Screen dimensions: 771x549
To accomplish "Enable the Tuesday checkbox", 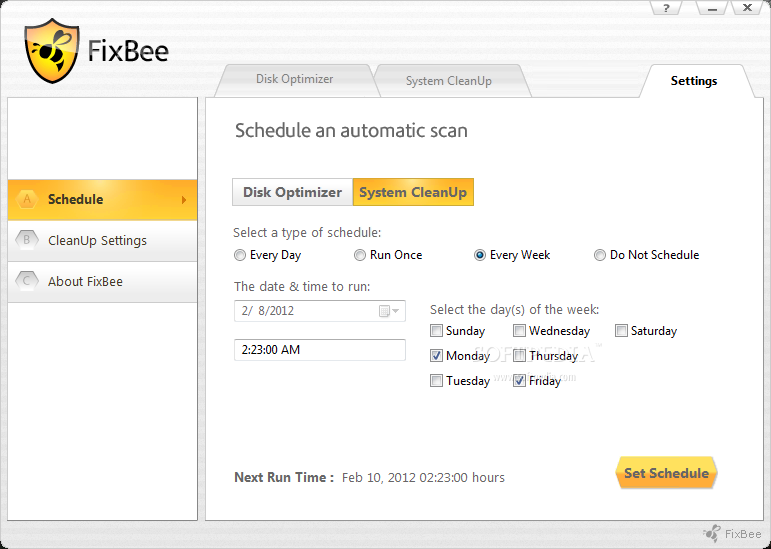I will pyautogui.click(x=436, y=380).
